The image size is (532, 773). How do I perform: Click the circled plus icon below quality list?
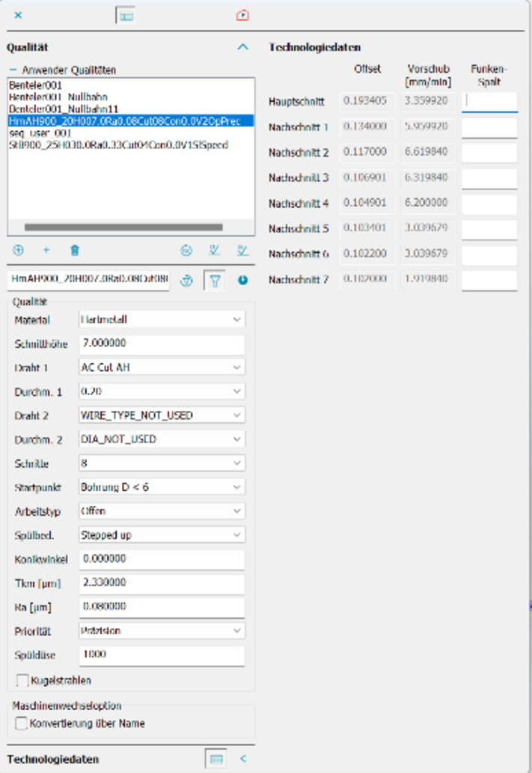[19, 251]
